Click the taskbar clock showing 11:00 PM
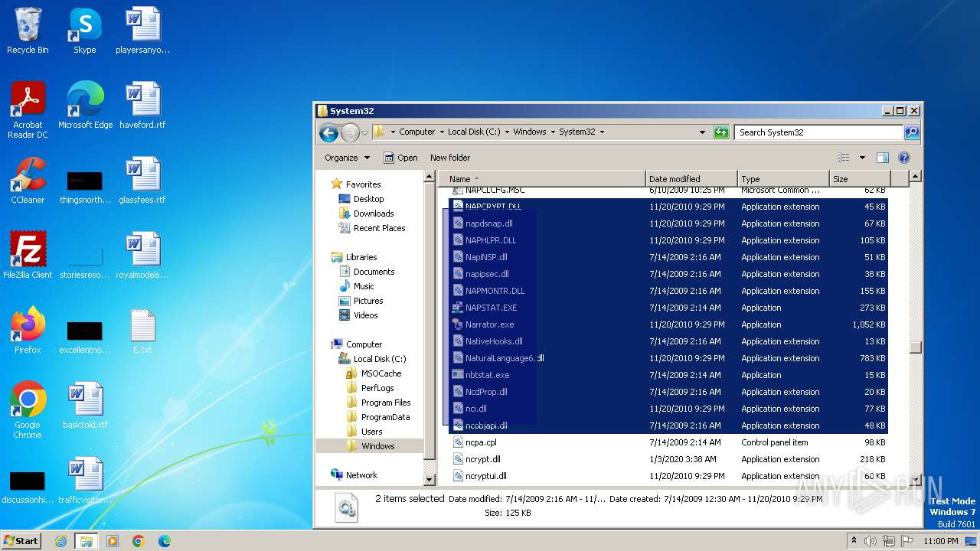The height and width of the screenshot is (551, 980). (940, 541)
